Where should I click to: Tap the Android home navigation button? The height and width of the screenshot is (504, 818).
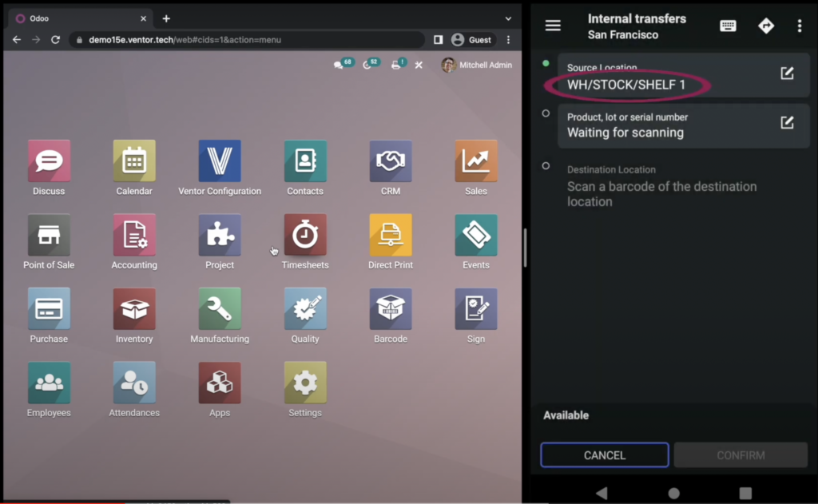[674, 493]
